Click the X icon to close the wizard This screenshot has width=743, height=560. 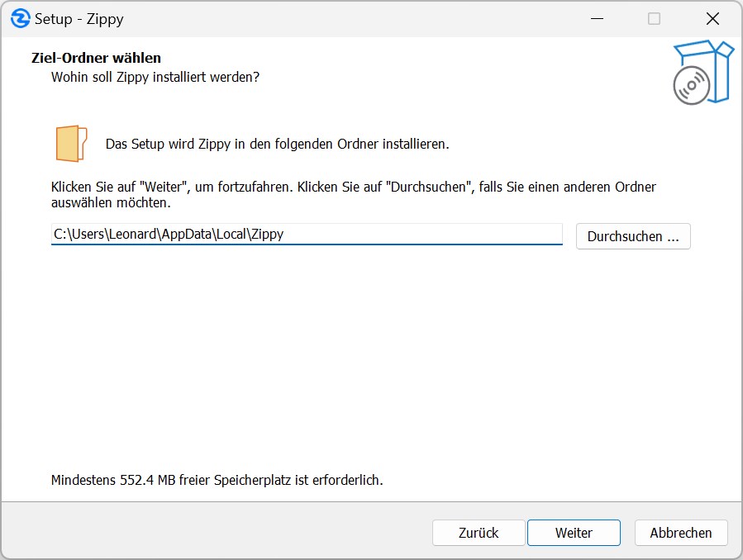(712, 18)
